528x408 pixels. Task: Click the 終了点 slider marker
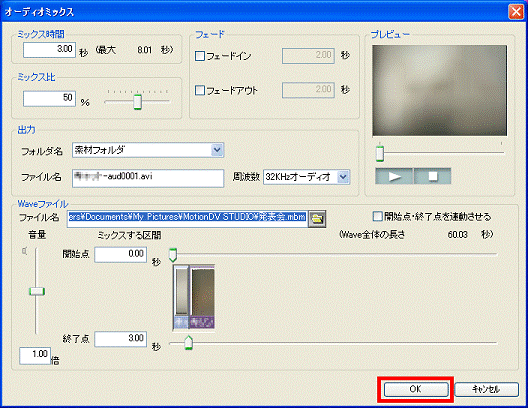point(189,343)
